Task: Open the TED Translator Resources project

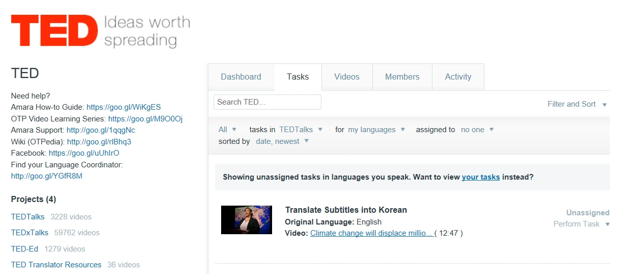Action: coord(56,265)
